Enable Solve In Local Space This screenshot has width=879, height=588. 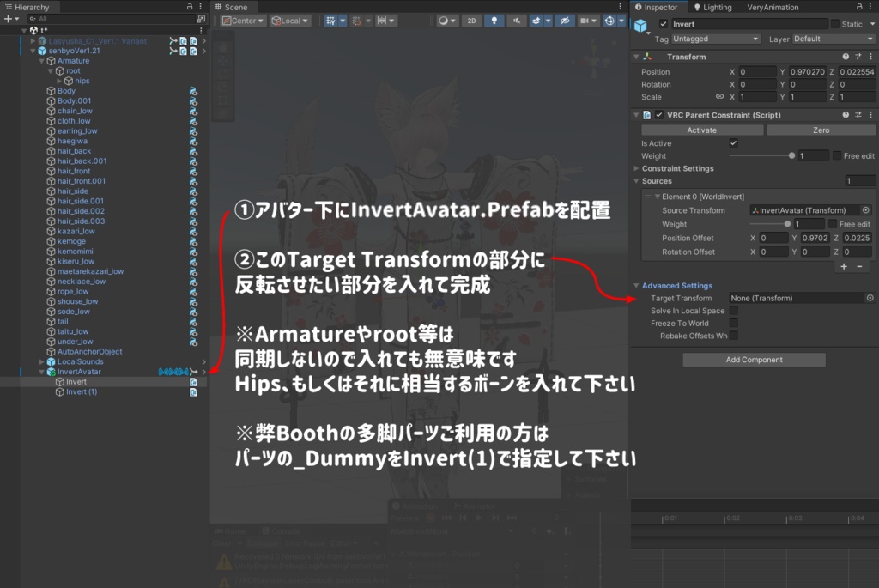[x=734, y=311]
